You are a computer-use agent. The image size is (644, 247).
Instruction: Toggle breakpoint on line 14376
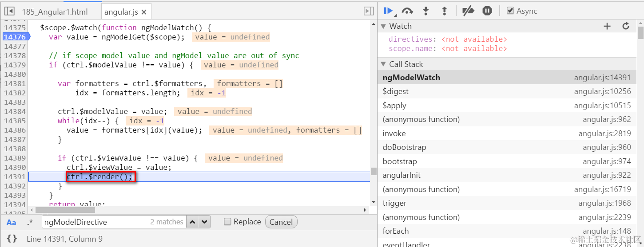[15, 37]
